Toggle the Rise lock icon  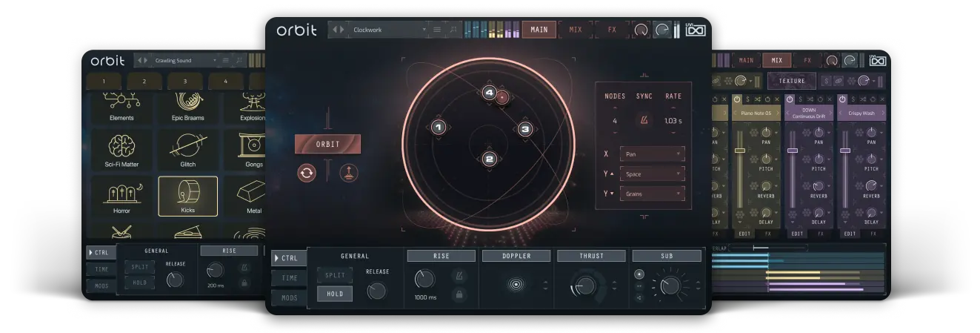coord(459,295)
